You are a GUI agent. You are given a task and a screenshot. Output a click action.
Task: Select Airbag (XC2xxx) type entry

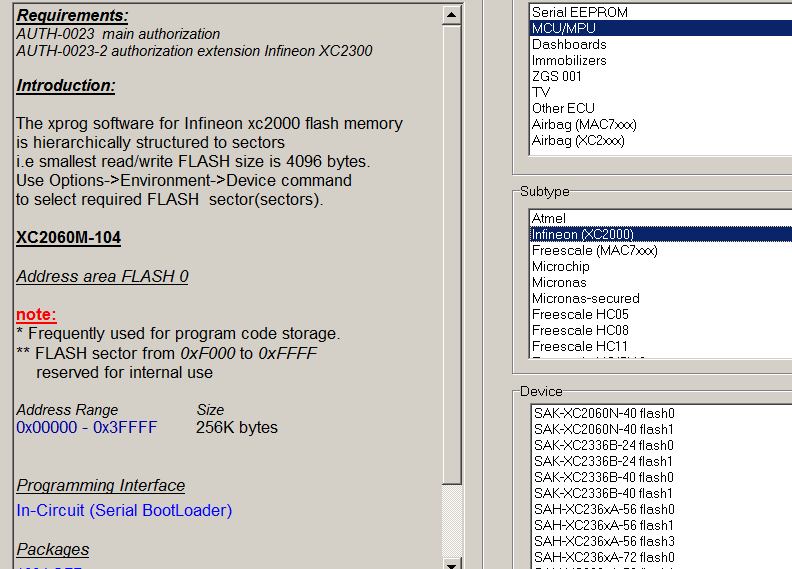(661, 140)
